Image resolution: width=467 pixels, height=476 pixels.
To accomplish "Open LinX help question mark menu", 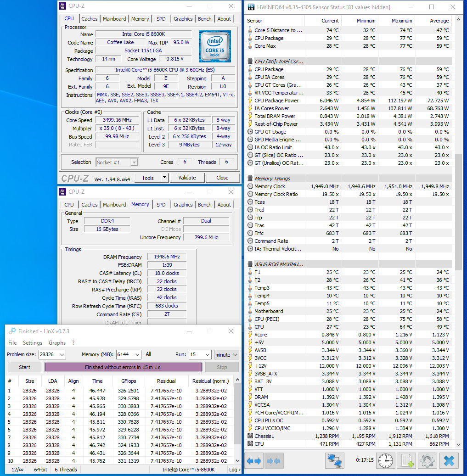I will [73, 343].
